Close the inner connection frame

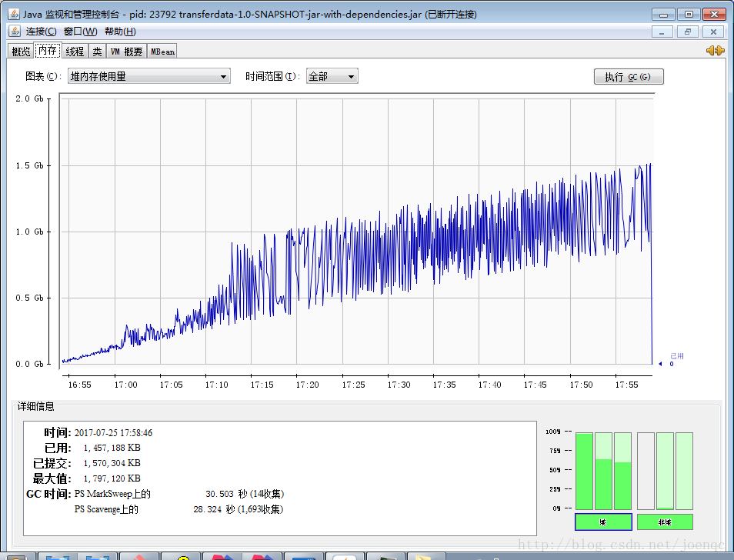click(x=713, y=32)
